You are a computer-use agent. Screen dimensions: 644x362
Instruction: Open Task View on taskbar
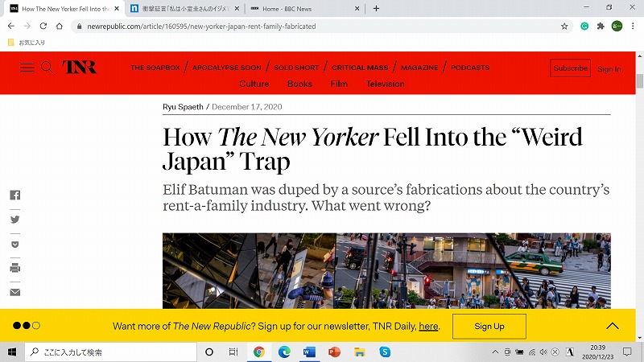coord(233,352)
